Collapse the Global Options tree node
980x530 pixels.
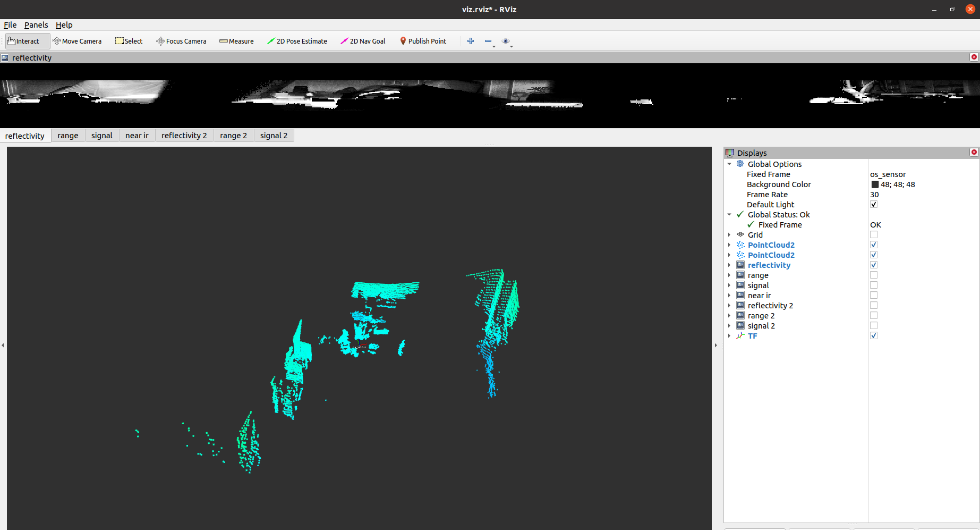point(729,164)
